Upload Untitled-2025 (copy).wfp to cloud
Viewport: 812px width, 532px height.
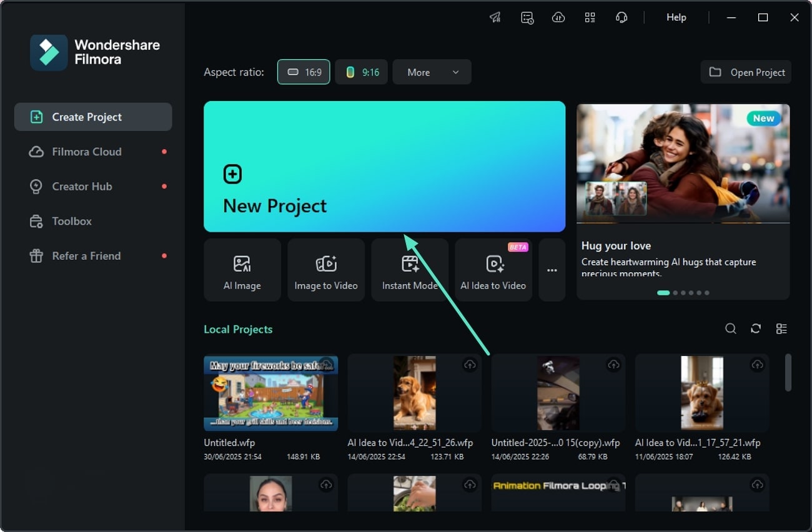click(x=613, y=365)
